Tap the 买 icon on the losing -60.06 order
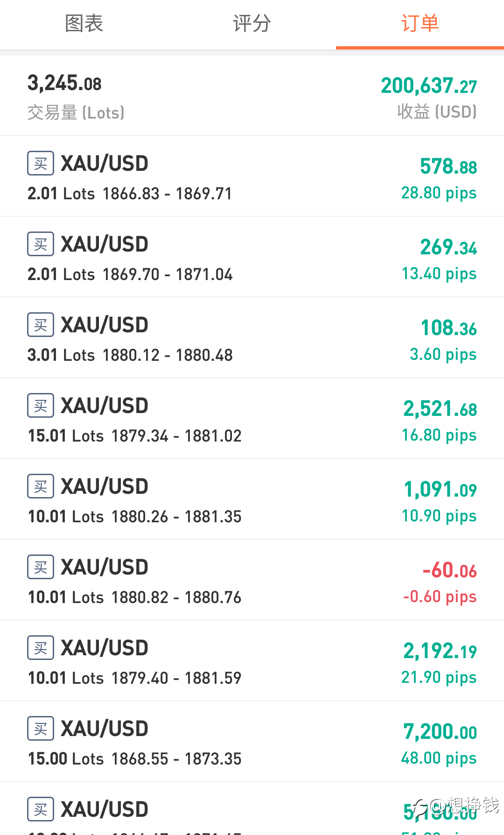 click(41, 567)
